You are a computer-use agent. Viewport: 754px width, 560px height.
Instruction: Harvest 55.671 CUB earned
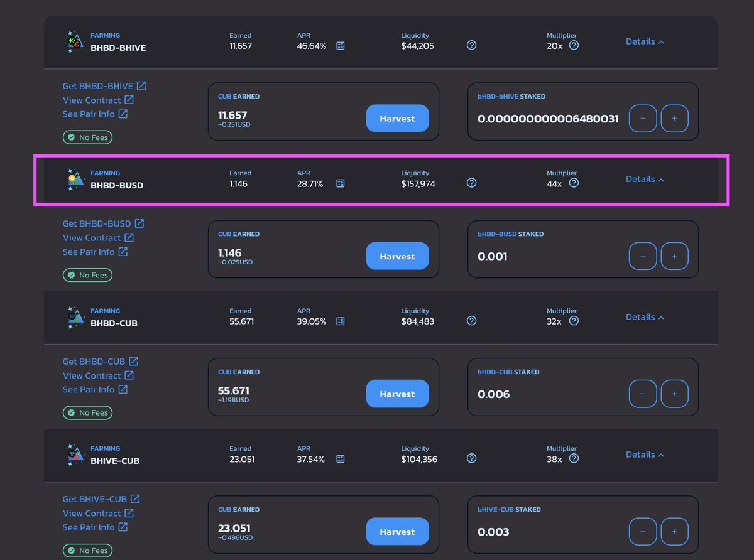pyautogui.click(x=397, y=394)
